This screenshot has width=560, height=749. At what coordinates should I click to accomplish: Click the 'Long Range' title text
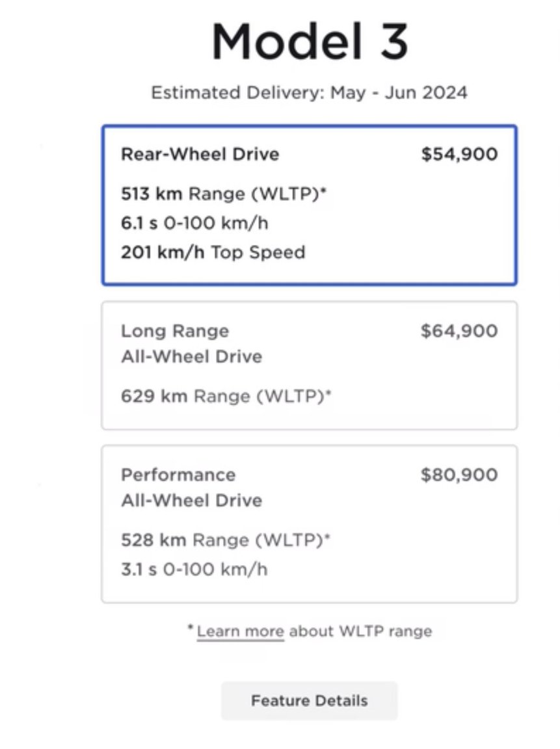click(175, 330)
